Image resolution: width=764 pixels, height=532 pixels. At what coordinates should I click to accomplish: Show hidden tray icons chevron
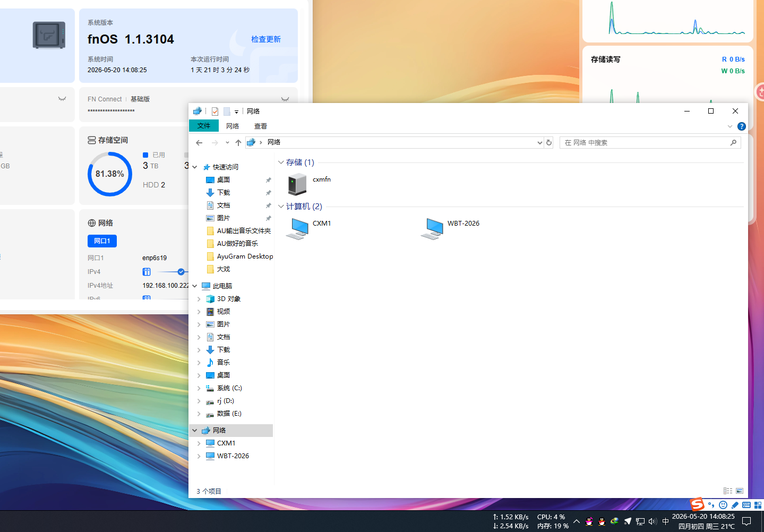click(x=577, y=521)
